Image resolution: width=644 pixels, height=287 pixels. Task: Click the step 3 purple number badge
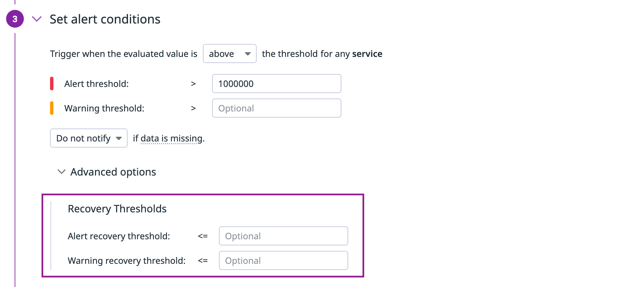[15, 19]
